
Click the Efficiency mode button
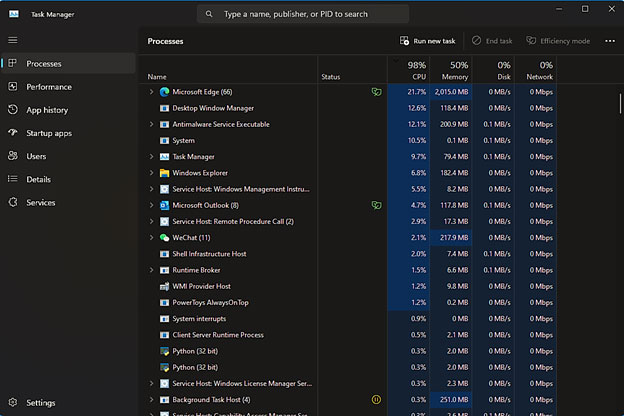pos(558,41)
